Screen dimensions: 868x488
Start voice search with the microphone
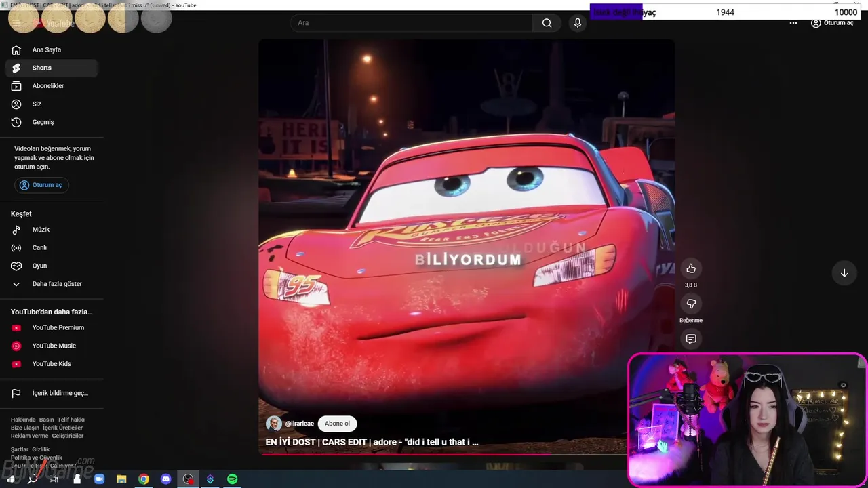pos(578,23)
